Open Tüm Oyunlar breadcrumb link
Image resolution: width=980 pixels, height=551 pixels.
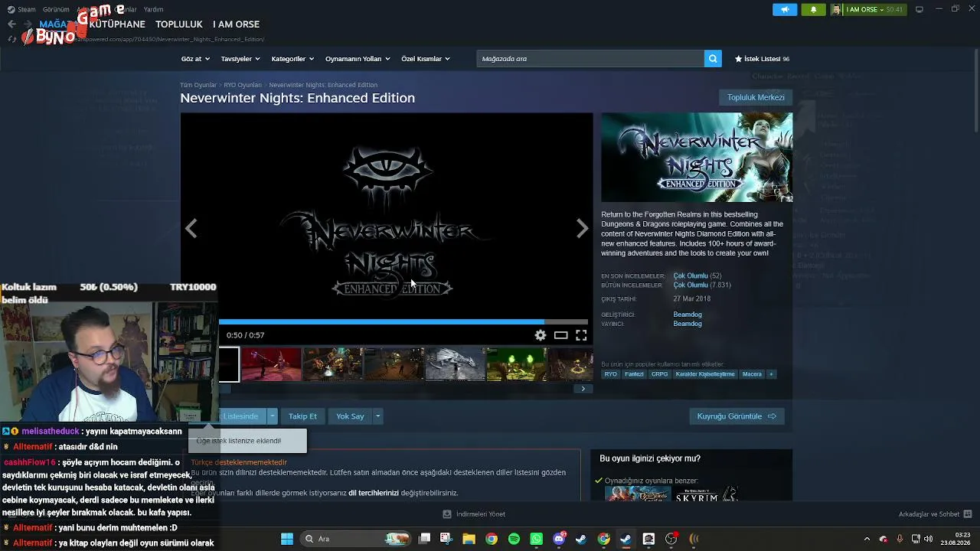pyautogui.click(x=198, y=85)
